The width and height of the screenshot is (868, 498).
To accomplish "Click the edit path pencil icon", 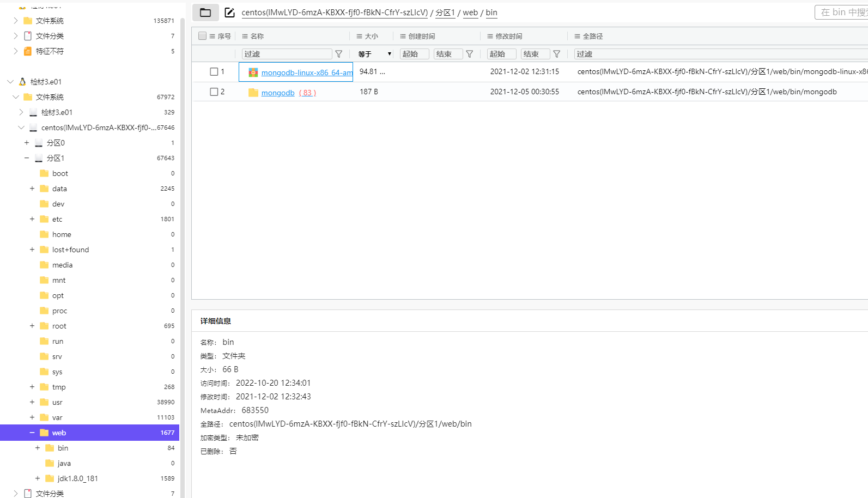I will tap(229, 13).
